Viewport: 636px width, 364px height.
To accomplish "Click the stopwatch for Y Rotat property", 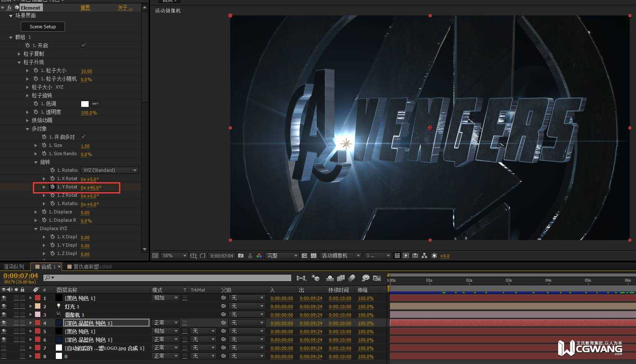I will click(52, 187).
